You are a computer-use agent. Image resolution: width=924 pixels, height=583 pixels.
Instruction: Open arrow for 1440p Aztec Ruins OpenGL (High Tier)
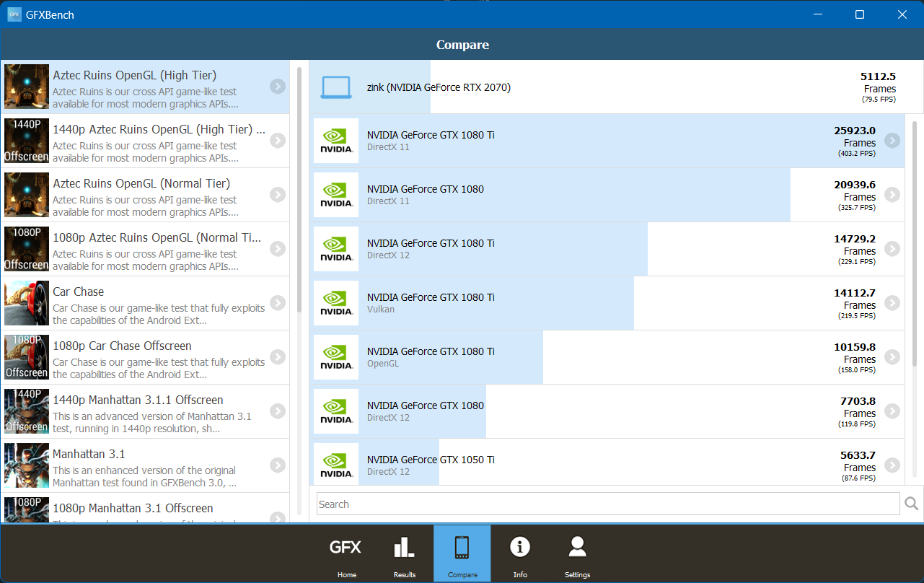pos(278,141)
